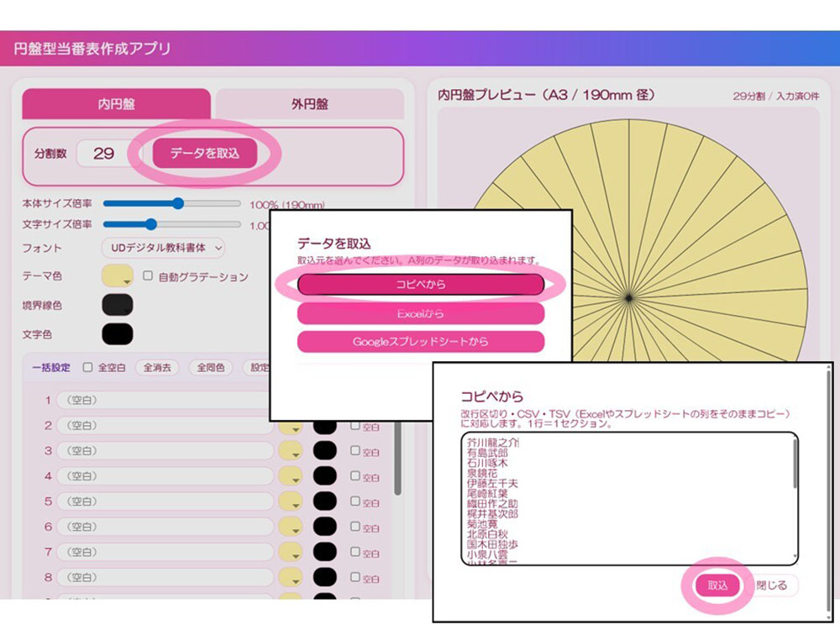840x630 pixels.
Task: Open row 5 black text color swatch
Action: (x=324, y=501)
